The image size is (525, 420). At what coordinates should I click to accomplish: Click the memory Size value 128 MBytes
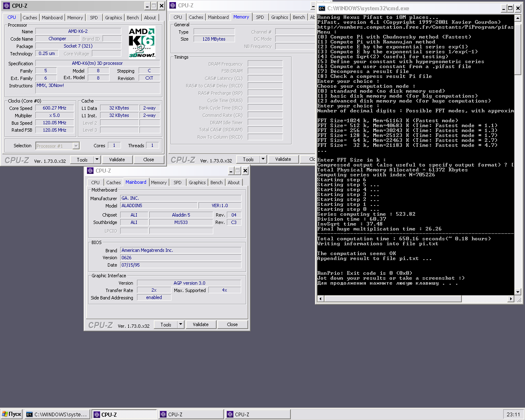coord(214,39)
